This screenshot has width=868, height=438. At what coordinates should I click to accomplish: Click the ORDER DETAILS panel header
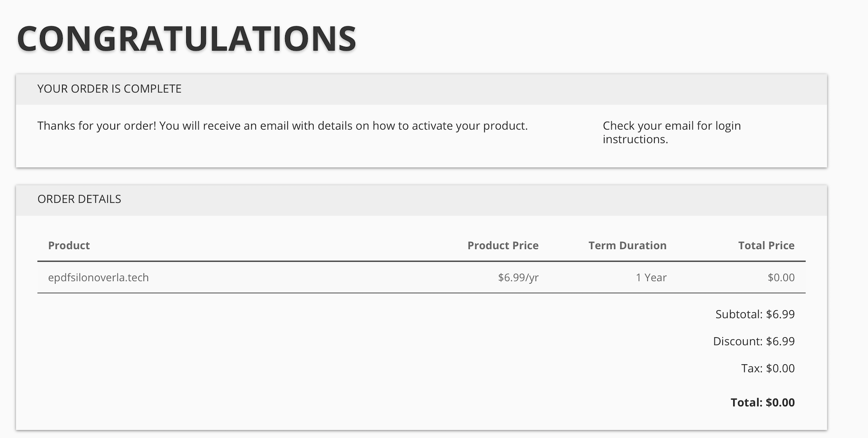(x=79, y=199)
